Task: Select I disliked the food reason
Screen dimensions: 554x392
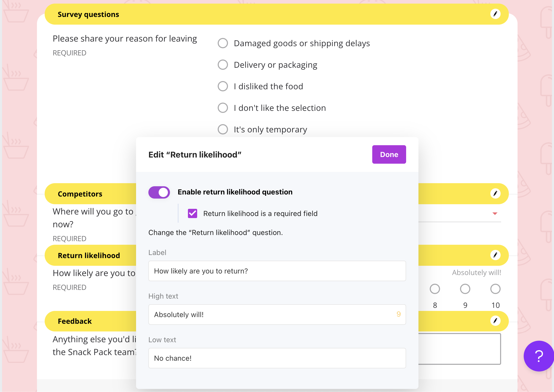Action: tap(223, 86)
